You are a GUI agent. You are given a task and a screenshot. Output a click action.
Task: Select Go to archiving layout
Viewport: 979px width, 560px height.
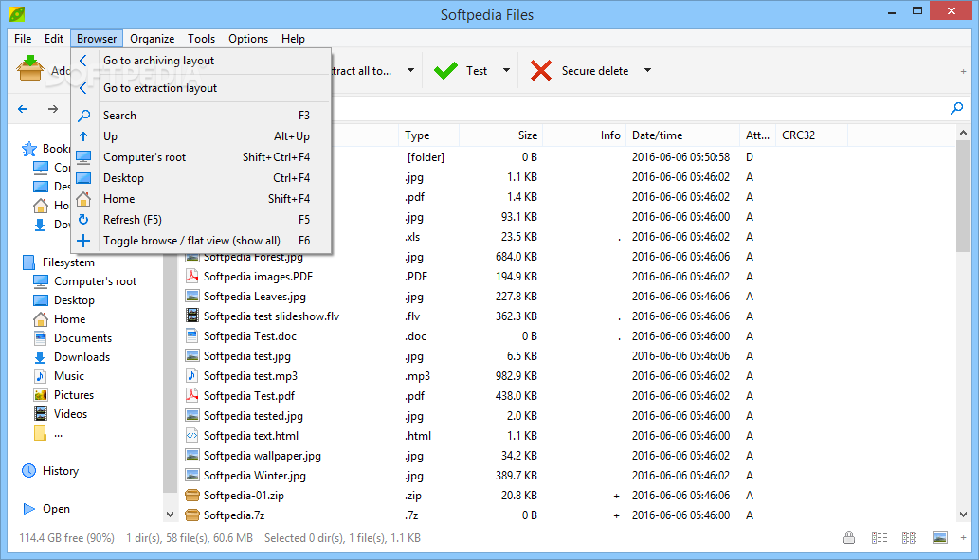[201, 61]
